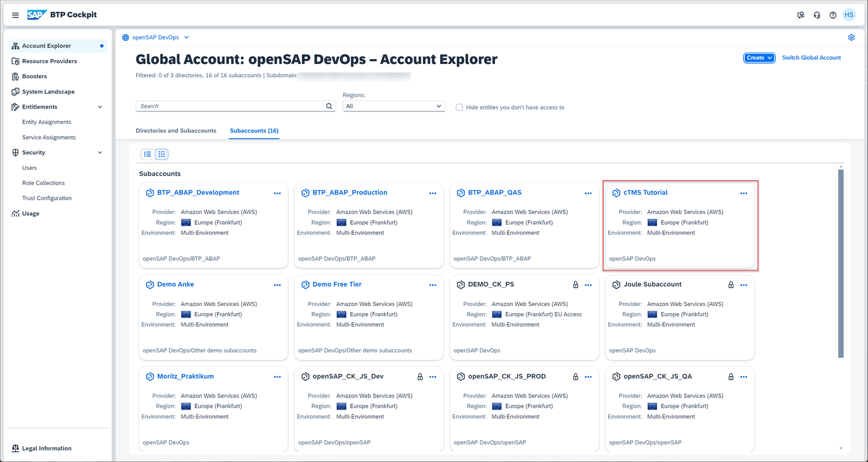Open BTP_ABAP_QAS subaccount
The height and width of the screenshot is (462, 868).
pos(495,193)
